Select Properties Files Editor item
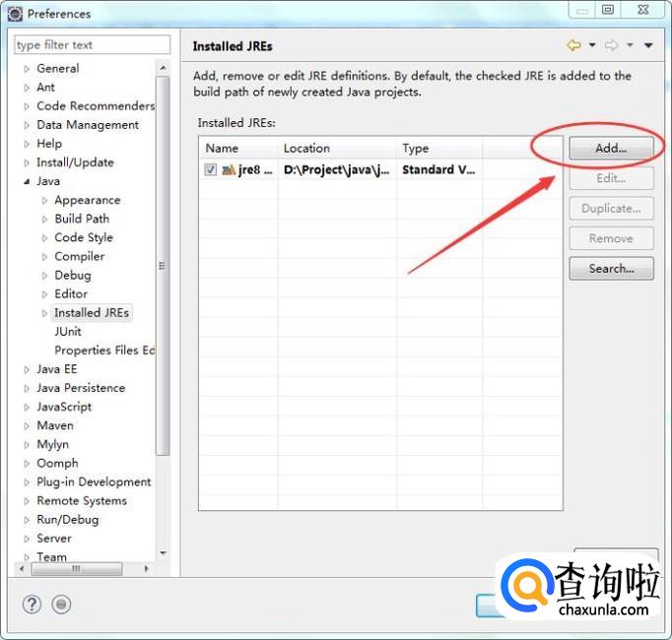 (104, 351)
